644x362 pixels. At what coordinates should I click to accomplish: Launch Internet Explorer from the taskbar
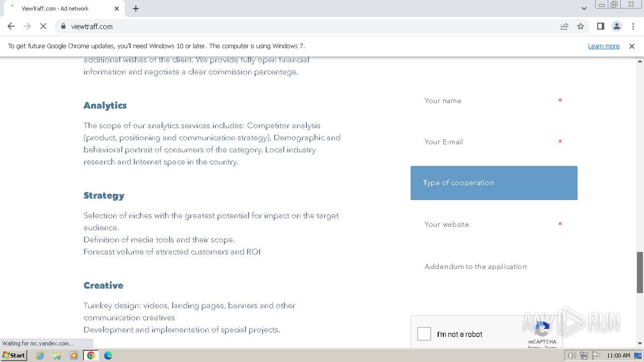[x=40, y=355]
